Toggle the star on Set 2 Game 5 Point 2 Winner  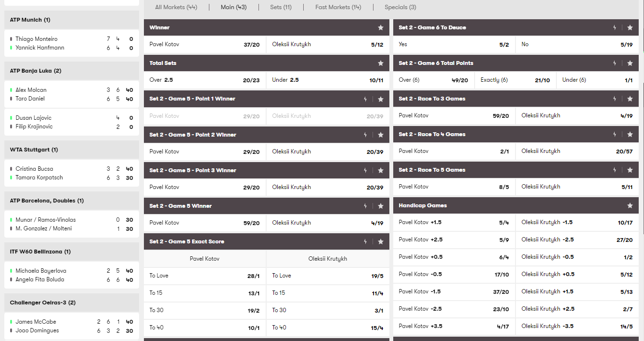pyautogui.click(x=380, y=135)
